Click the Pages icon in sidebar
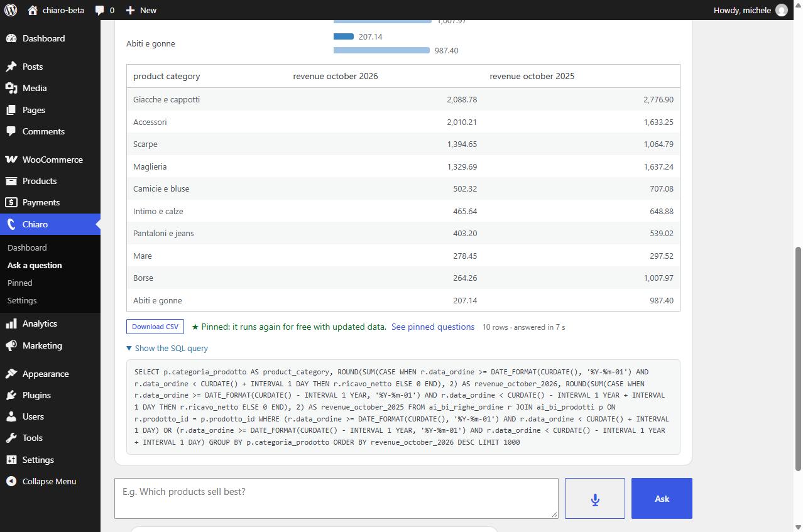 coord(11,110)
